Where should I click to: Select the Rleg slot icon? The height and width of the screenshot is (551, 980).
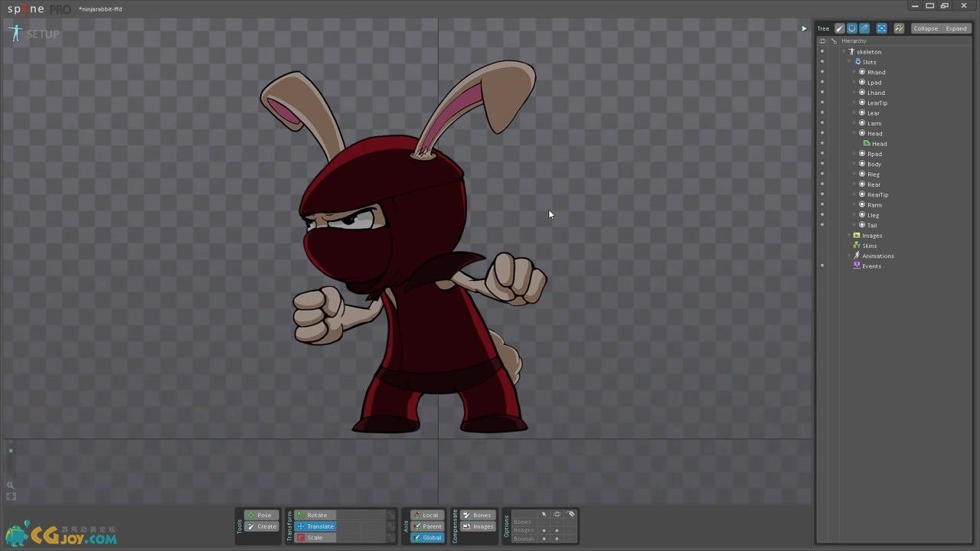point(862,174)
